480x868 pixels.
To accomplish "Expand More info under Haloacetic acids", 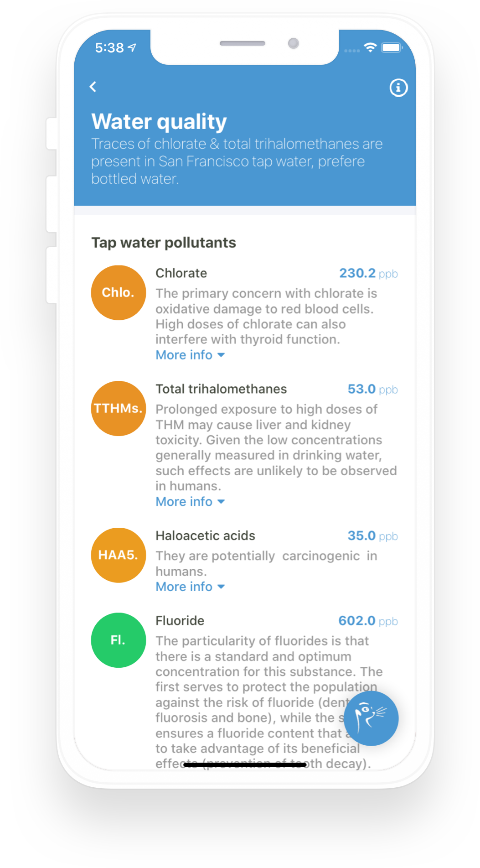I will click(191, 587).
